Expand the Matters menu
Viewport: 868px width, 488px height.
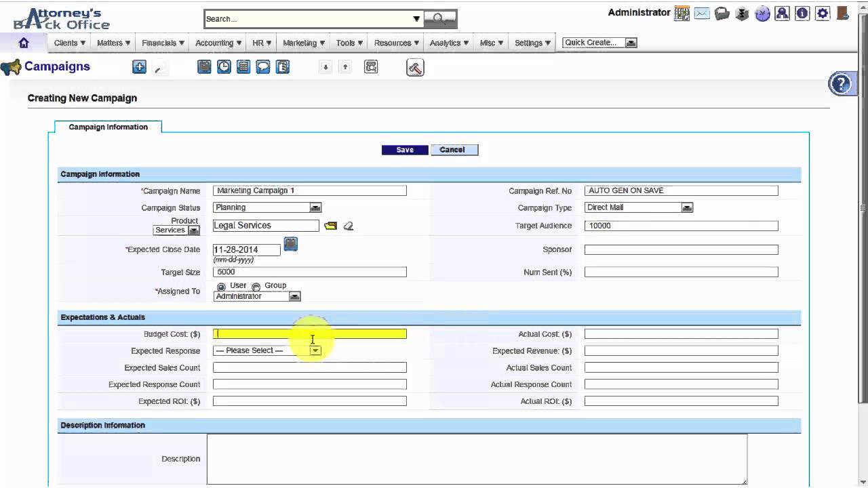[x=113, y=43]
